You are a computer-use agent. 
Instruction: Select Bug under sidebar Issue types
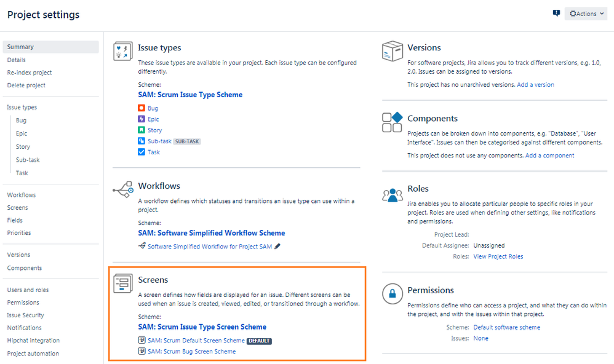point(21,120)
